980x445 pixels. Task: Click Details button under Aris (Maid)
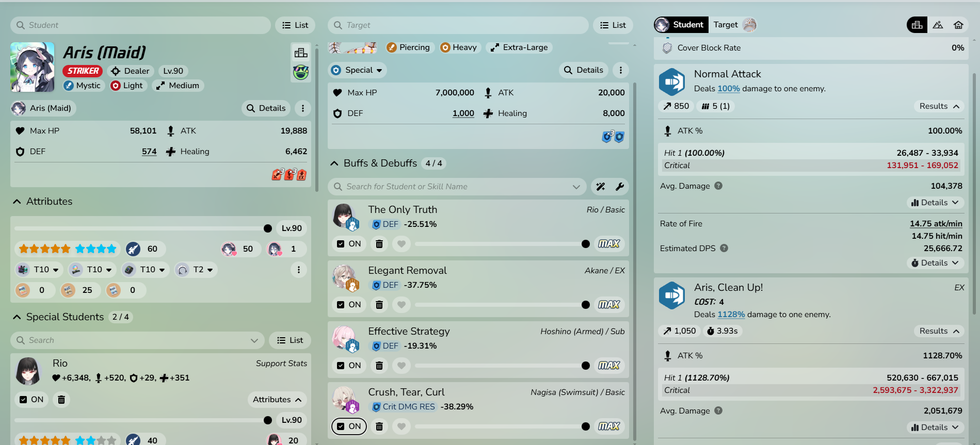click(x=266, y=108)
